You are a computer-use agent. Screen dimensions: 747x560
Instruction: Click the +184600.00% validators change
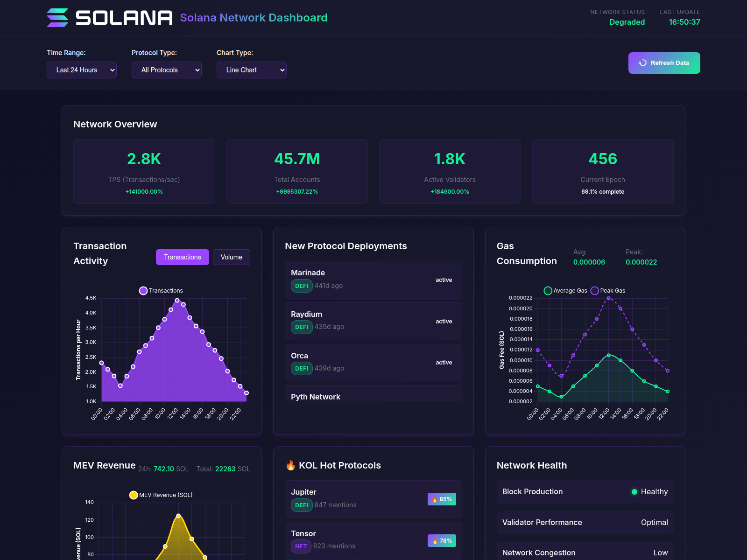[x=450, y=192]
